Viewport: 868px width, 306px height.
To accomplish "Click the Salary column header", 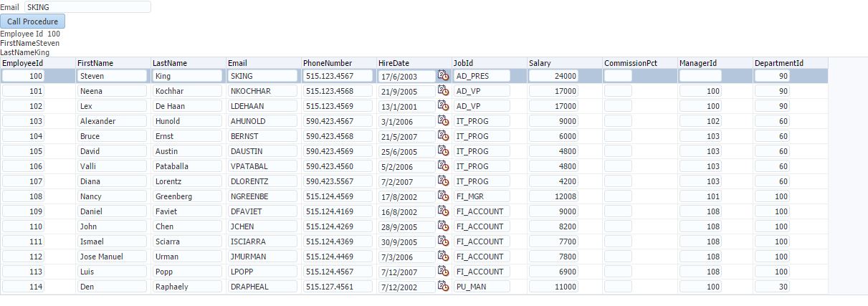I will coord(564,63).
